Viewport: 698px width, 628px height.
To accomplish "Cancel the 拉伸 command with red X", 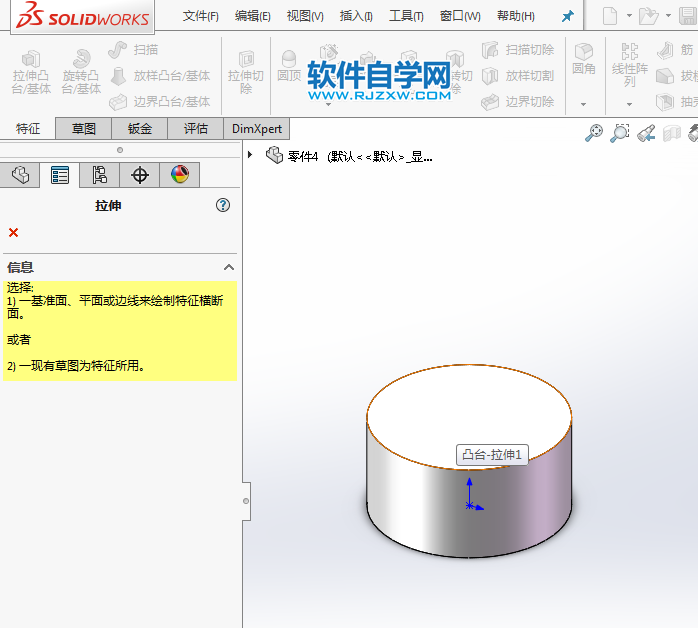I will point(13,232).
